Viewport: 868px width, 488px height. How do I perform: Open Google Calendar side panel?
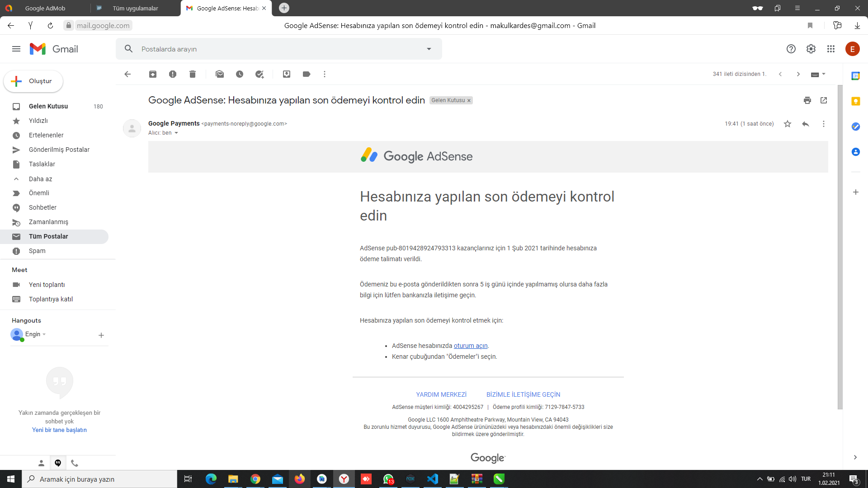coord(856,76)
